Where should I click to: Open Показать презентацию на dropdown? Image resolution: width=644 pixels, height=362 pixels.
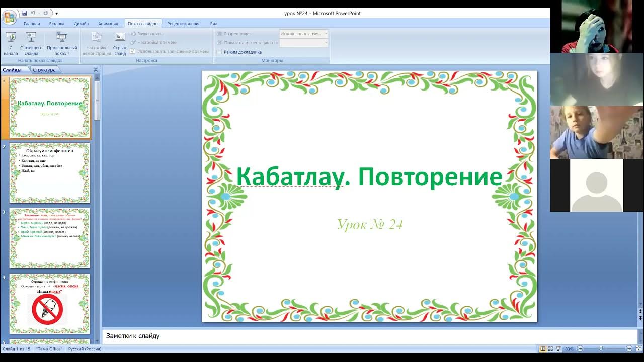304,43
